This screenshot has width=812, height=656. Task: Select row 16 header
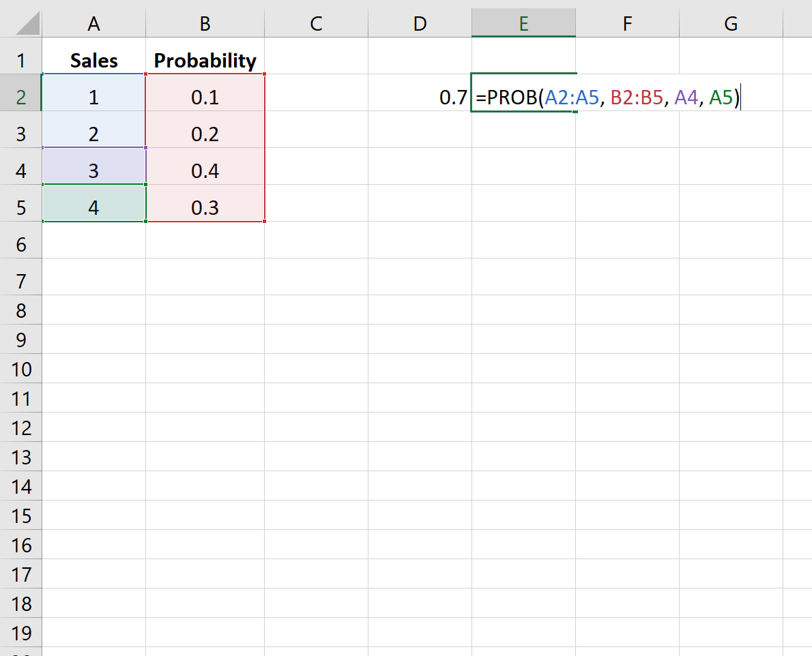point(20,545)
